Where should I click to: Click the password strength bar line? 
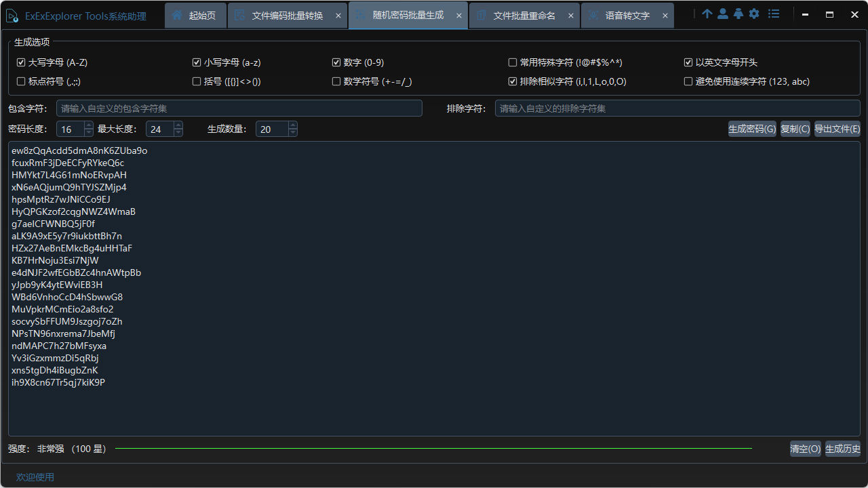point(433,449)
